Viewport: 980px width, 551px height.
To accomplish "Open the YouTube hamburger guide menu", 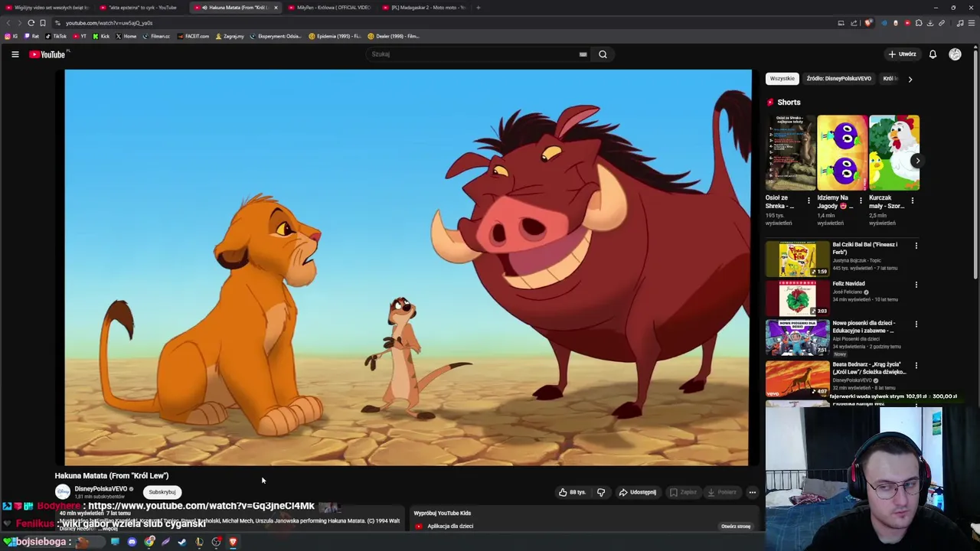I will coord(15,54).
